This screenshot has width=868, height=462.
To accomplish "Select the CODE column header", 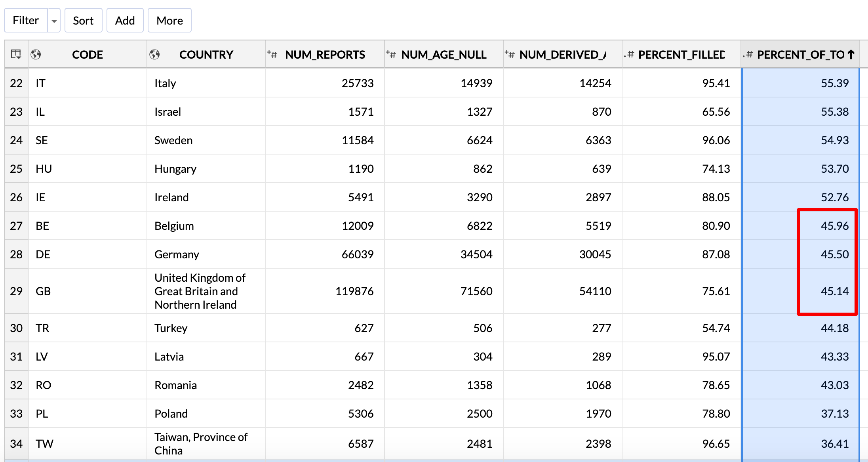I will pos(88,54).
